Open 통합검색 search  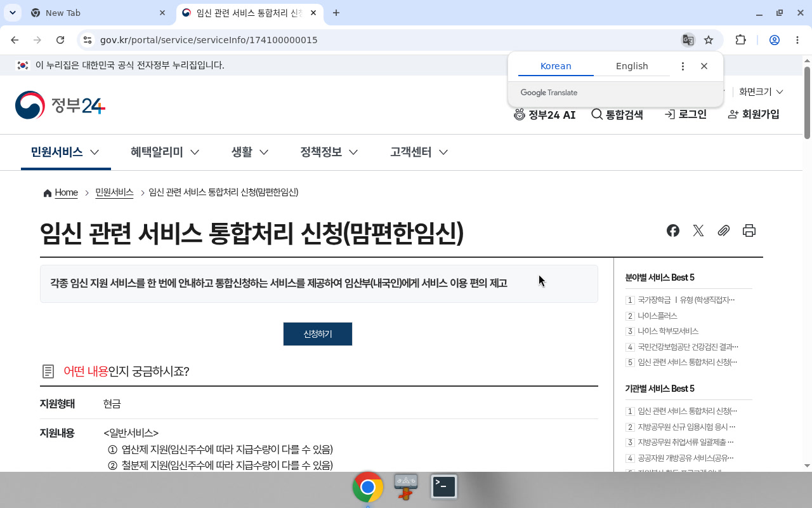click(617, 114)
